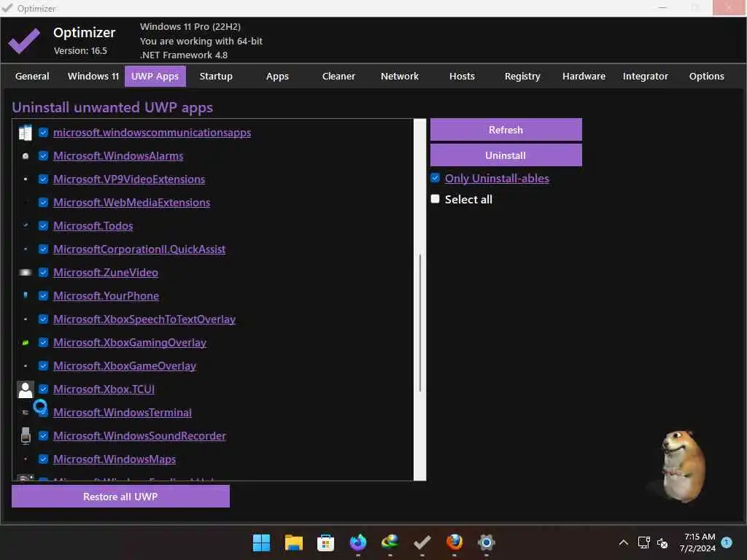Uncheck QuickAssist checkbox
747x560 pixels.
[43, 249]
